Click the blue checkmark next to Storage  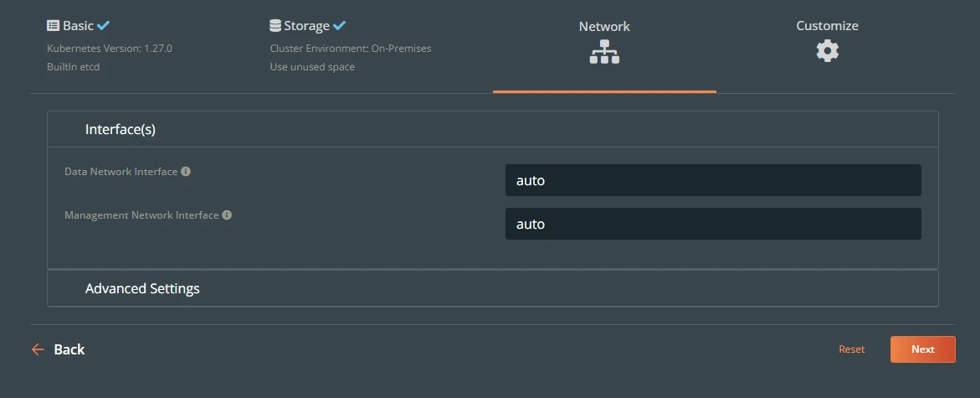[340, 26]
